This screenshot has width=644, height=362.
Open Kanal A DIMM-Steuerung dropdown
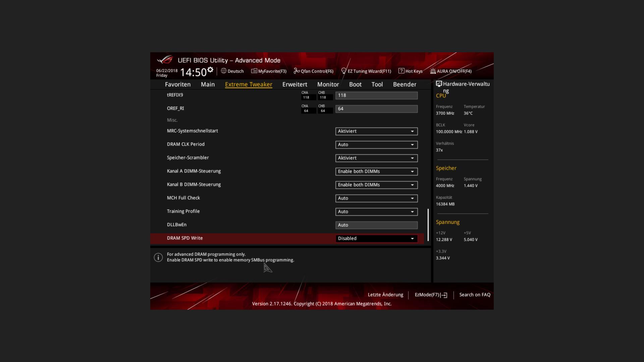point(376,171)
